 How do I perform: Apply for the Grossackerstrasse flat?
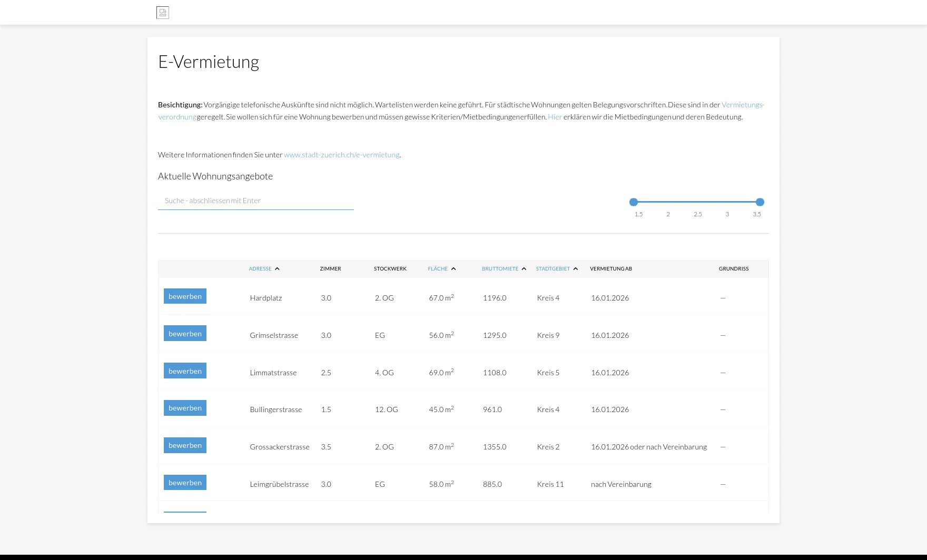(185, 445)
